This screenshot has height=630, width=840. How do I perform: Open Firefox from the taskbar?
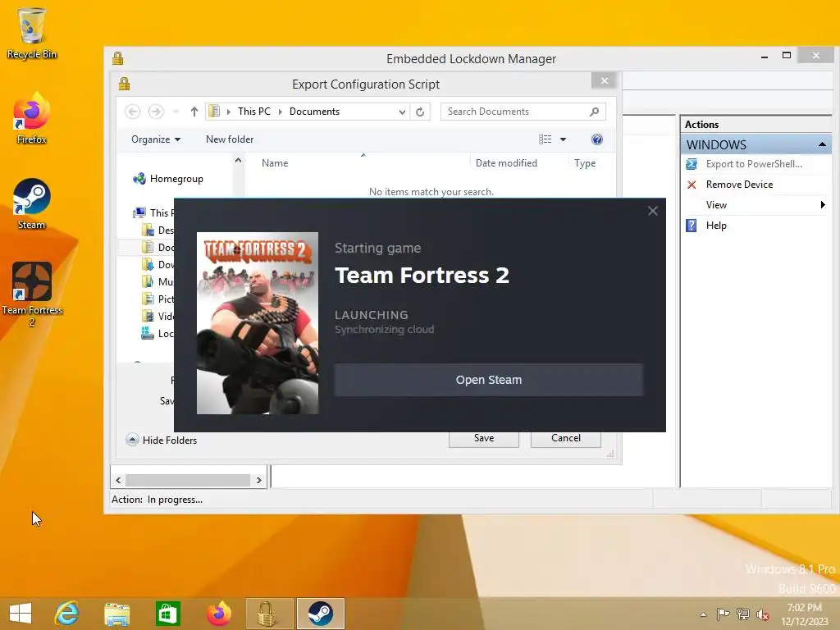218,614
